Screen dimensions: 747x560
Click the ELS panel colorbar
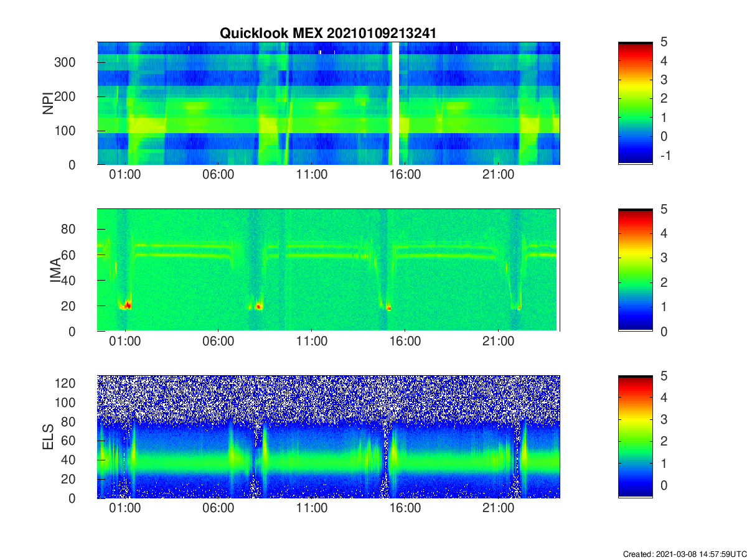pos(635,437)
